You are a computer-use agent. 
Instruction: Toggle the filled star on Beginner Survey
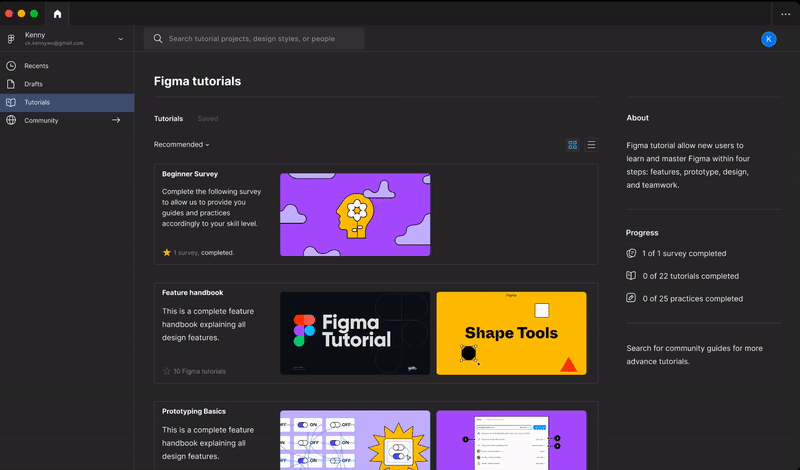(x=166, y=253)
